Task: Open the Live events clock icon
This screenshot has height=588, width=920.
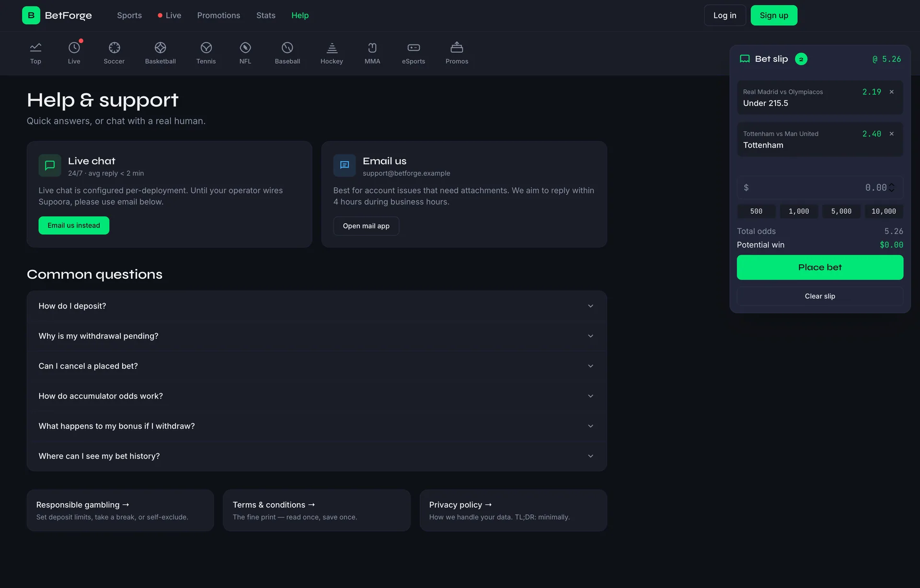Action: click(74, 47)
